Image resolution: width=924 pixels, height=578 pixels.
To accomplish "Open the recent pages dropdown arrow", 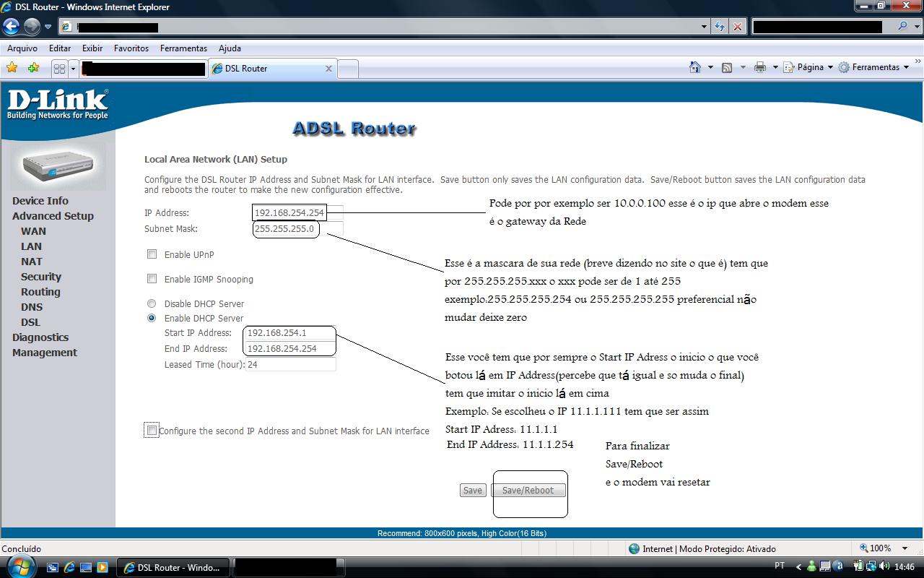I will (48, 27).
